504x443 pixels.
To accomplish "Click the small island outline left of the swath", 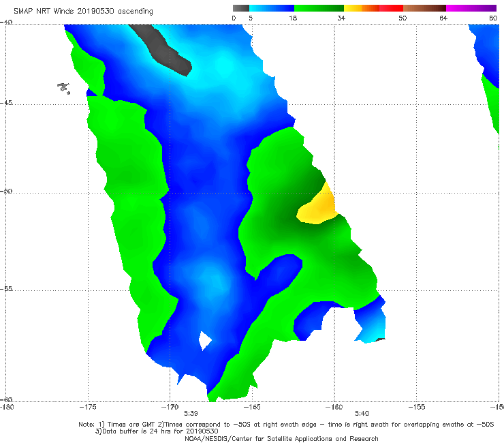I will (64, 88).
